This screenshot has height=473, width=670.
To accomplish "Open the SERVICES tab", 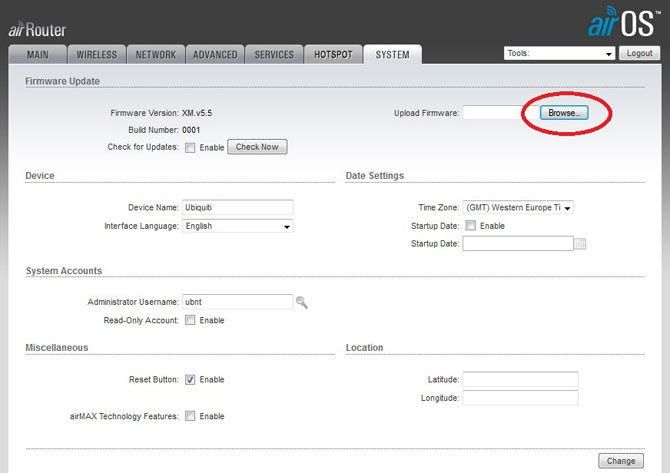I will point(274,55).
